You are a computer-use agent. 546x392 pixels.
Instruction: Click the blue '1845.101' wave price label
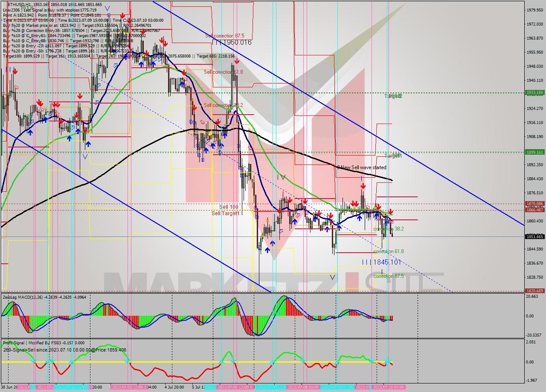tap(387, 262)
